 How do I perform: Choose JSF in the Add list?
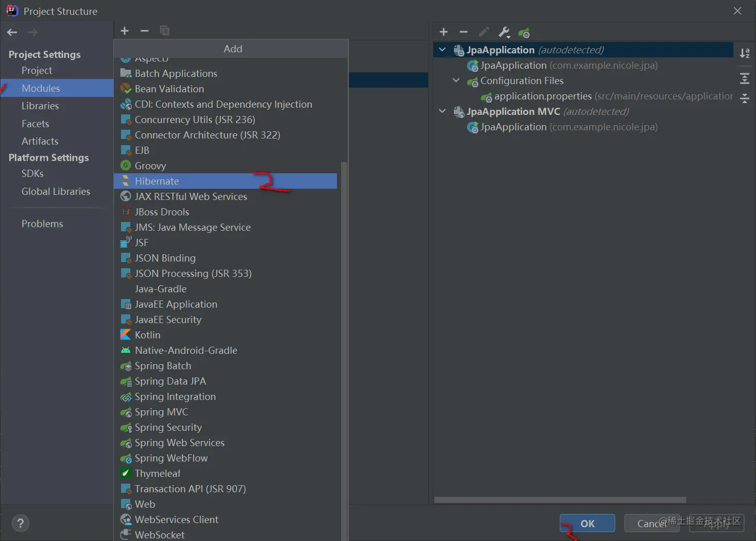pyautogui.click(x=225, y=243)
